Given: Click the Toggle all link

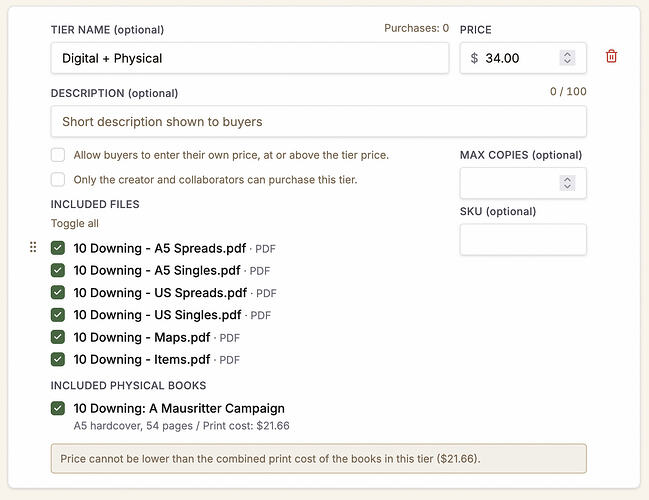Looking at the screenshot, I should (75, 224).
